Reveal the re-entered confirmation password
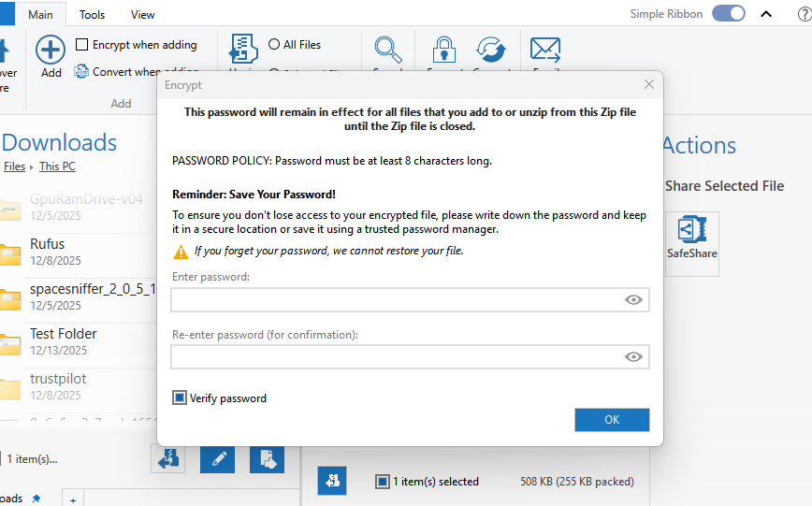 633,357
